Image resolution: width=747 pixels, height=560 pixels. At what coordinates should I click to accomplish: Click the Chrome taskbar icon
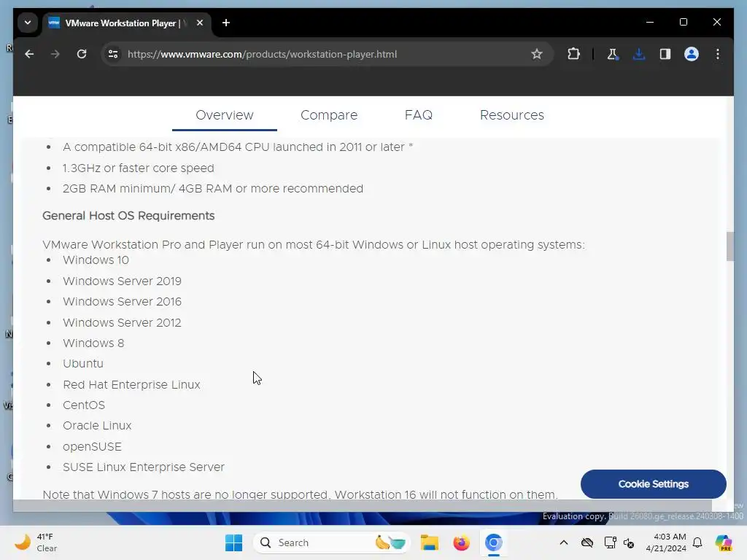pyautogui.click(x=494, y=542)
